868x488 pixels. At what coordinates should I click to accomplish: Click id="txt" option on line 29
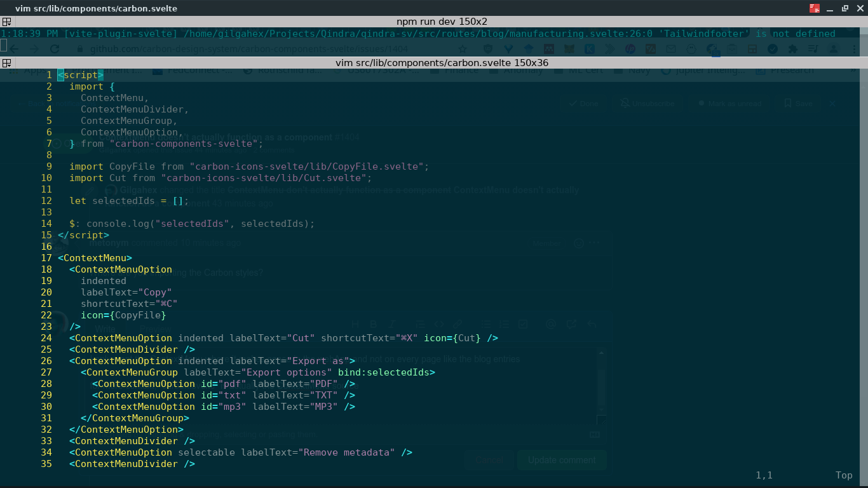point(224,395)
